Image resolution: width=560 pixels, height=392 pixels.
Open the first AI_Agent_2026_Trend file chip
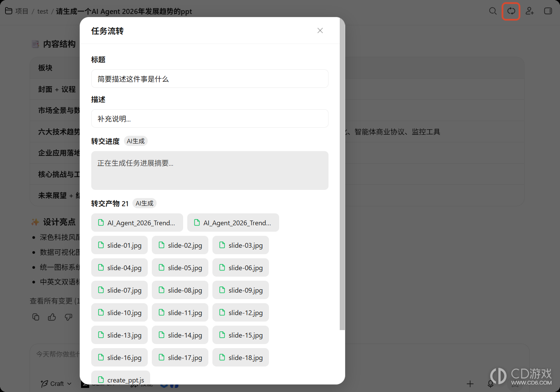coord(137,223)
